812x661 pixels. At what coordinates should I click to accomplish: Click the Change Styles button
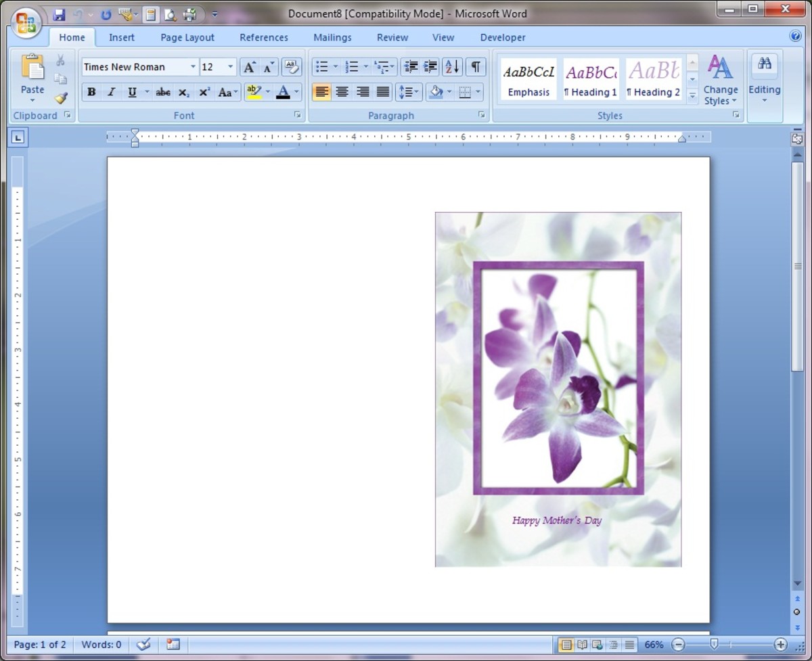(720, 81)
